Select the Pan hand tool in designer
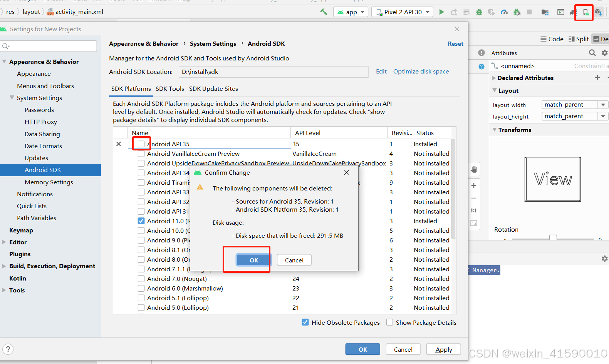Screen dimensions: 609x364 click(474, 169)
